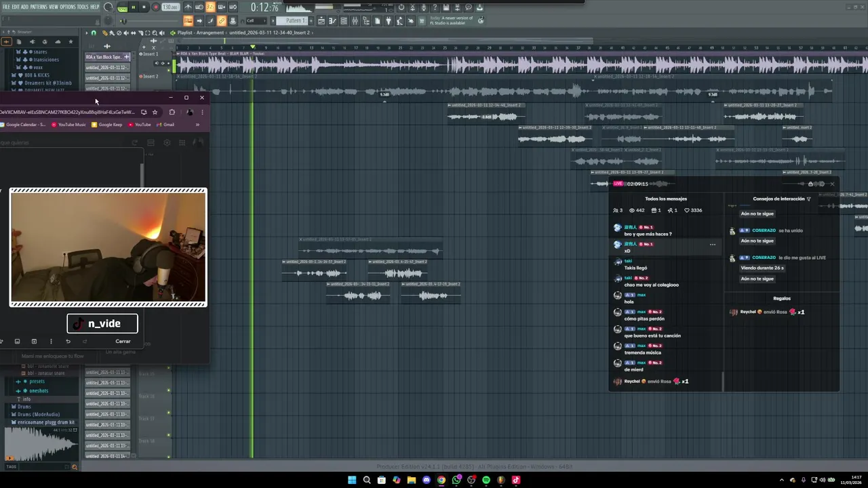Open the EDIT menu in FL Studio
Viewport: 868px width, 488px height.
click(16, 7)
